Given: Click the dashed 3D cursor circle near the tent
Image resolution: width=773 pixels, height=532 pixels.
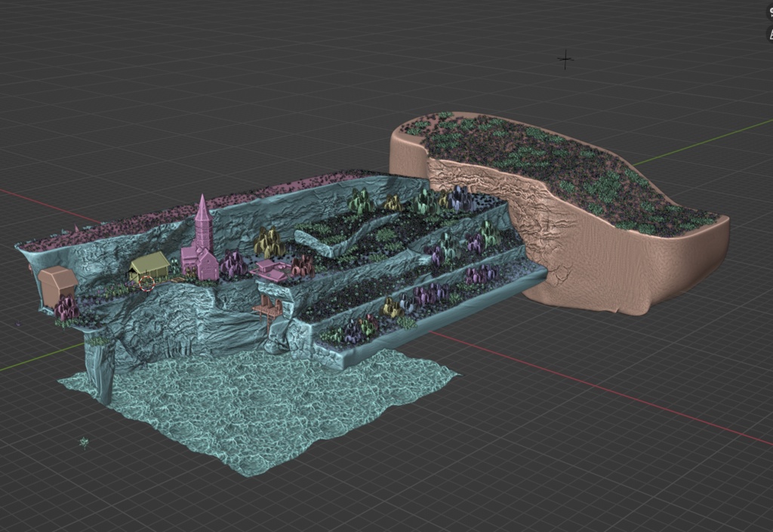Looking at the screenshot, I should point(146,284).
